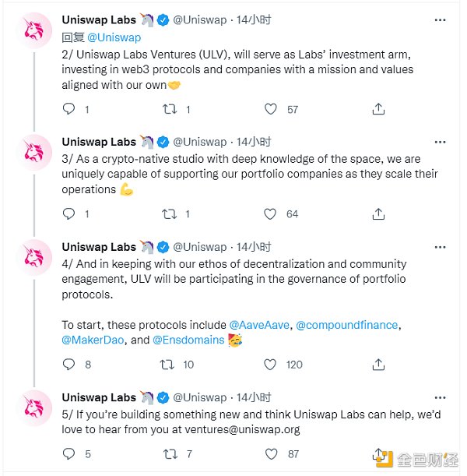Retweet the 2/ Uniswap Labs Ventures tweet
The height and width of the screenshot is (476, 467).
point(167,109)
